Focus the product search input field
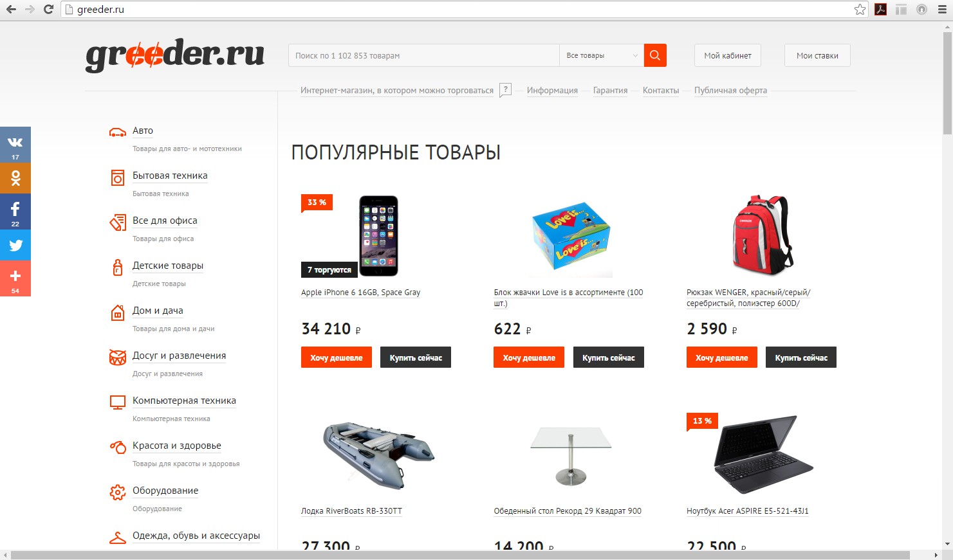The image size is (953, 560). (424, 55)
